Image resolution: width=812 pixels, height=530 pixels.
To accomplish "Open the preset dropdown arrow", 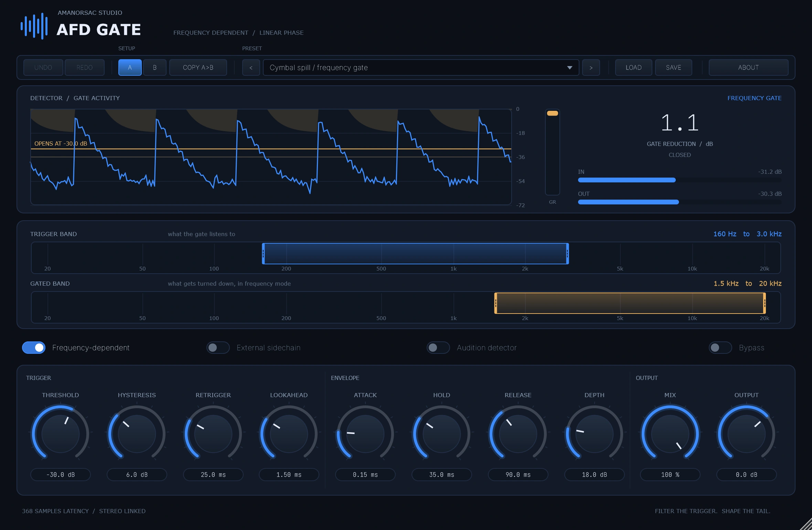I will coord(570,68).
